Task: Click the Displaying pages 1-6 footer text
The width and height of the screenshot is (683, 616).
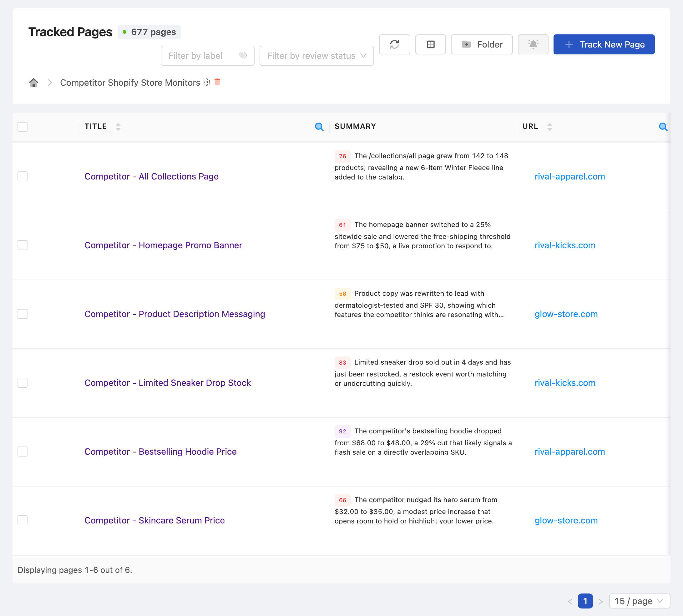Action: coord(75,570)
